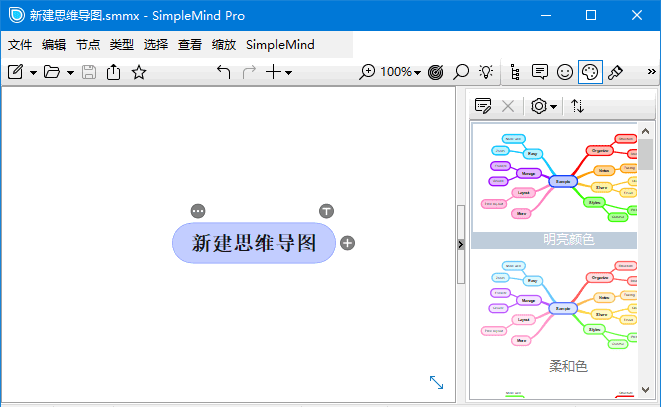
Task: Click the search magnifier icon
Action: click(461, 72)
